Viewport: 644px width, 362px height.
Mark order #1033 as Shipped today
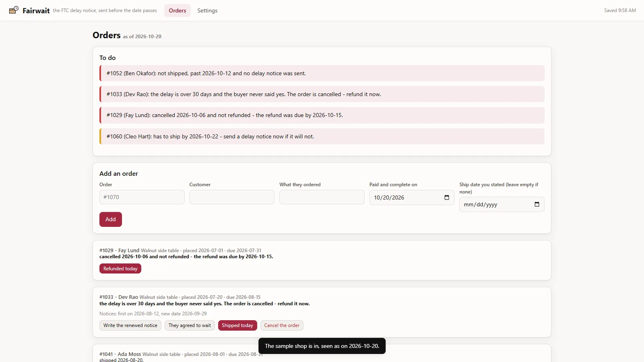(237, 325)
